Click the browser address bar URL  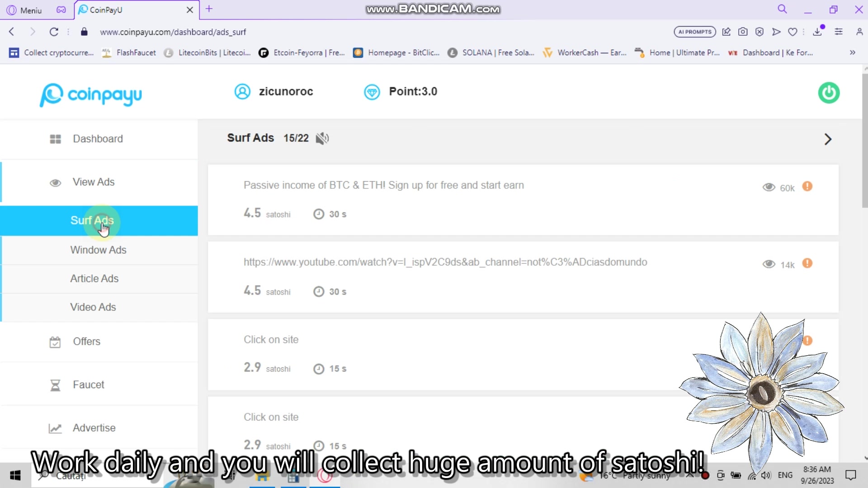pos(173,32)
